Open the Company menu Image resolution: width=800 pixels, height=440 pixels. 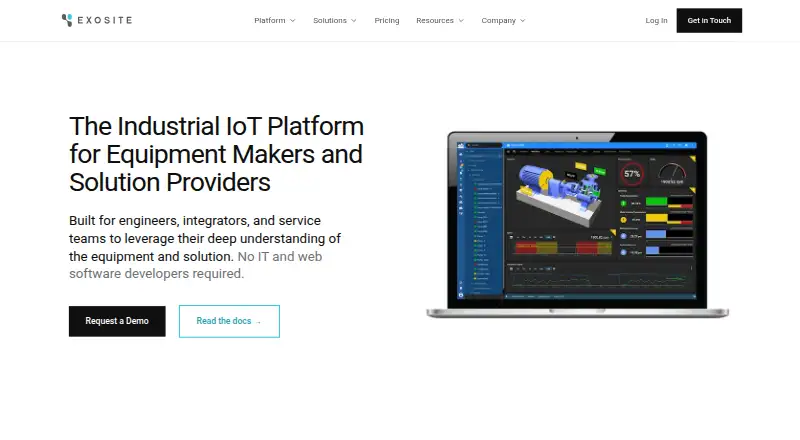(498, 20)
